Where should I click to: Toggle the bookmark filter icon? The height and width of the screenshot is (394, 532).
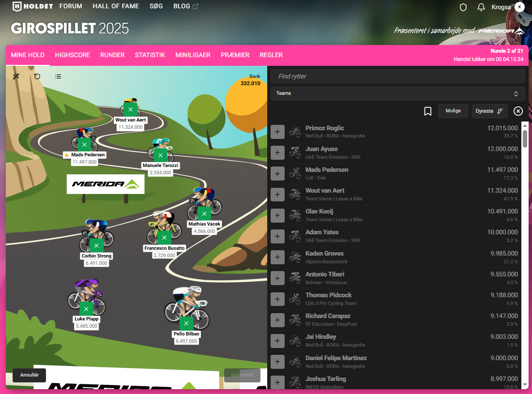tap(427, 111)
